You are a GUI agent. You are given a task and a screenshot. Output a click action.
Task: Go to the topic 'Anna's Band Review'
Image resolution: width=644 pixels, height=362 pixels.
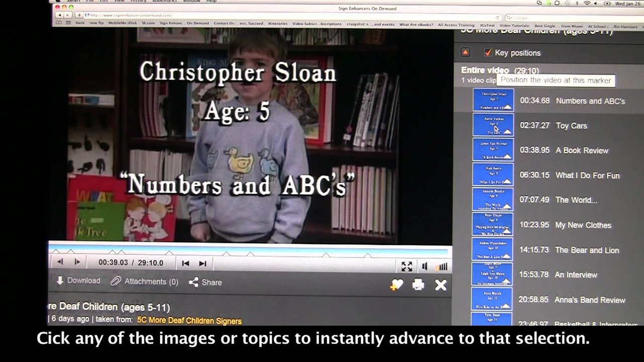tap(590, 300)
